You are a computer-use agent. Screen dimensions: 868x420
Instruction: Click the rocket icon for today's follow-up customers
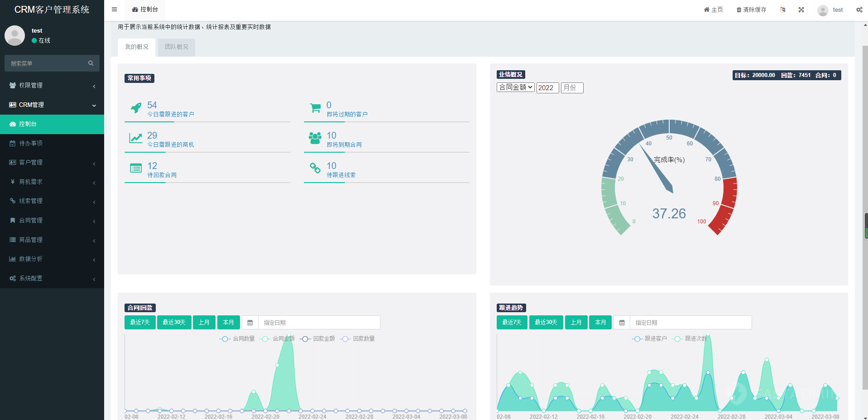[136, 108]
